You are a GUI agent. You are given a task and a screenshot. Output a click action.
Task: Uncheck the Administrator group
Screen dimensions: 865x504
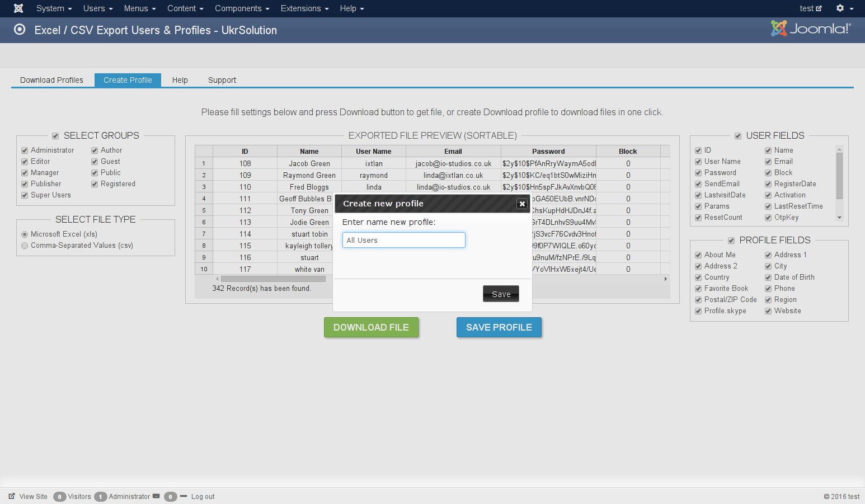[25, 150]
